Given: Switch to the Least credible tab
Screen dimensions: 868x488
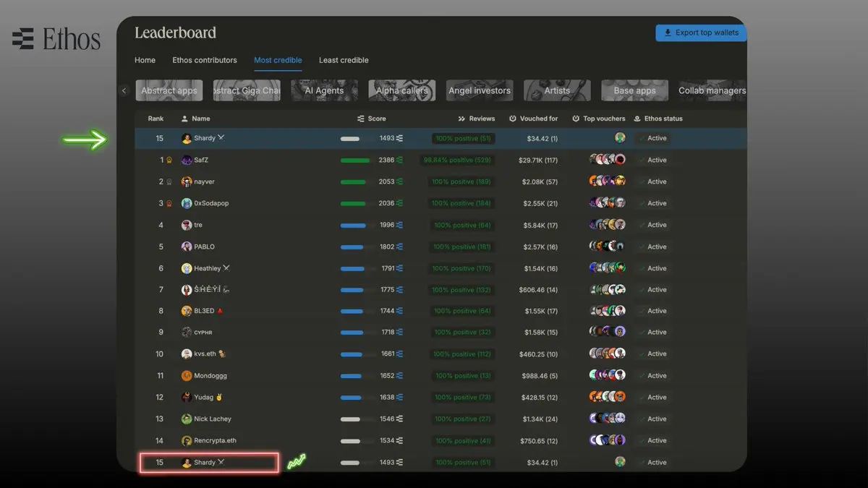Looking at the screenshot, I should (344, 60).
